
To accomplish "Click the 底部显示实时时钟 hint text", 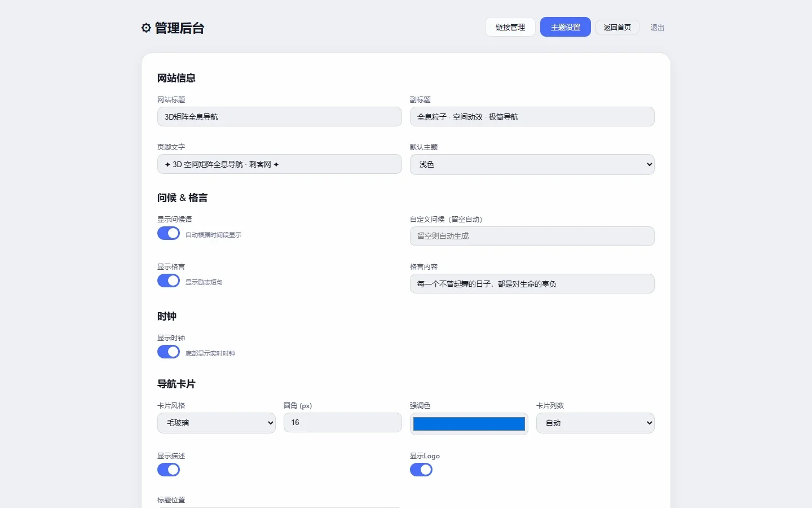I will point(210,353).
